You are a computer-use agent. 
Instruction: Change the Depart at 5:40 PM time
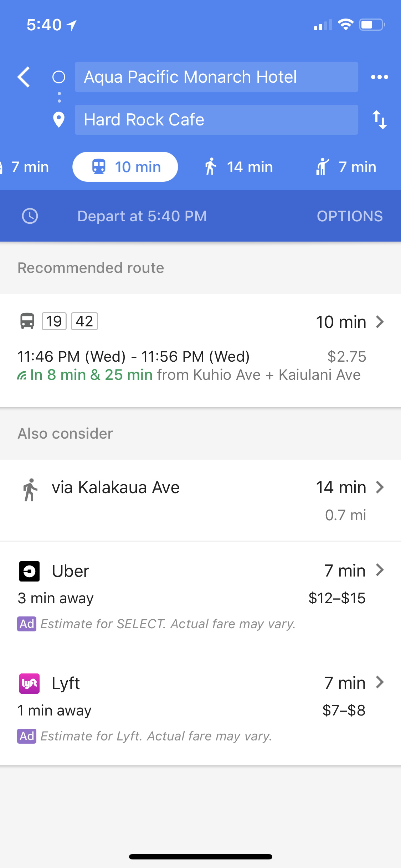[x=142, y=216]
